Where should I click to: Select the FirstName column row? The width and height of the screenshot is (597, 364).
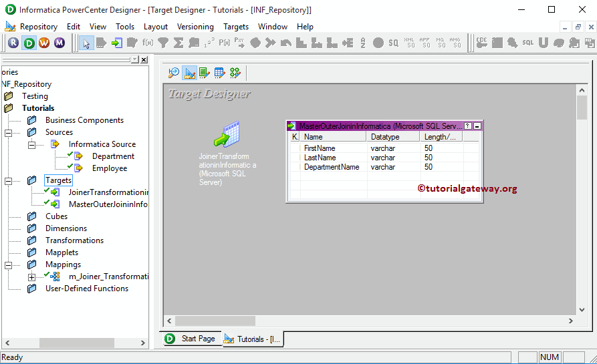click(x=384, y=148)
